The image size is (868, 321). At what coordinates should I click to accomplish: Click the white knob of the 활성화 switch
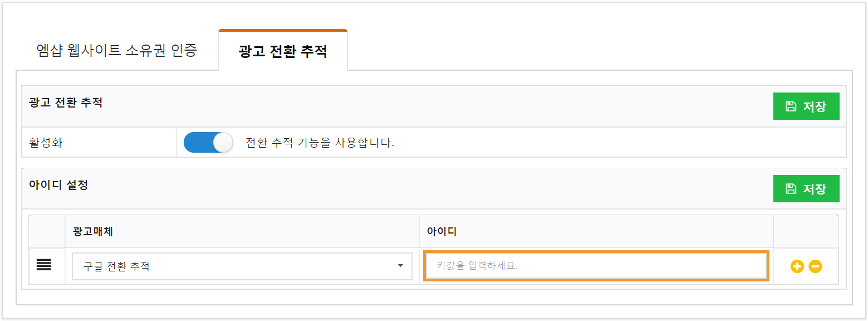pos(223,142)
